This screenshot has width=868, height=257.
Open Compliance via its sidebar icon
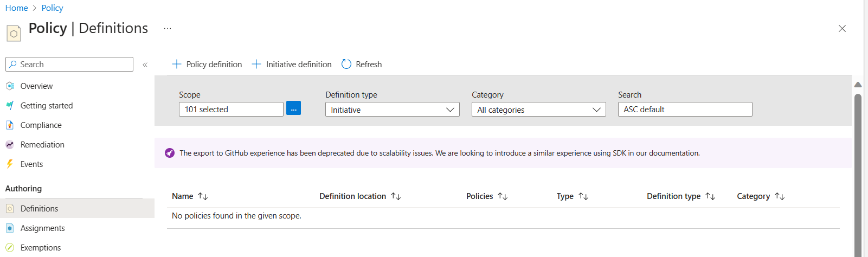point(10,125)
